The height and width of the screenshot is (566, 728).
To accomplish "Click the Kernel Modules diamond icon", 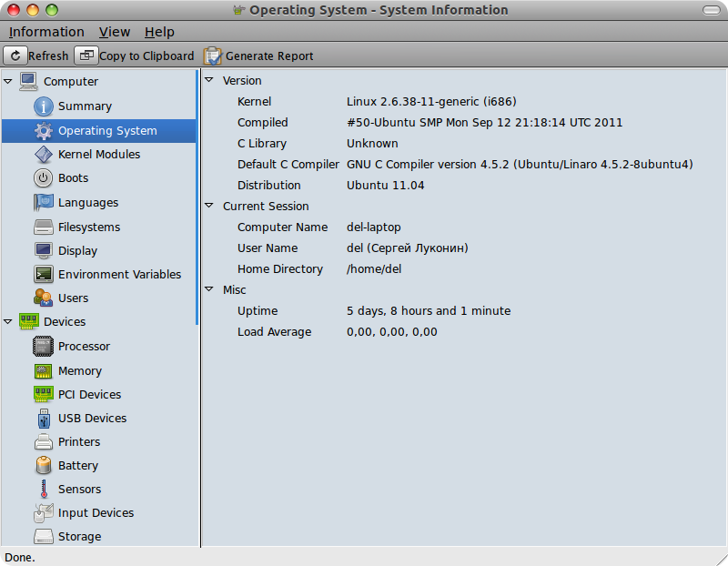I will pyautogui.click(x=43, y=154).
